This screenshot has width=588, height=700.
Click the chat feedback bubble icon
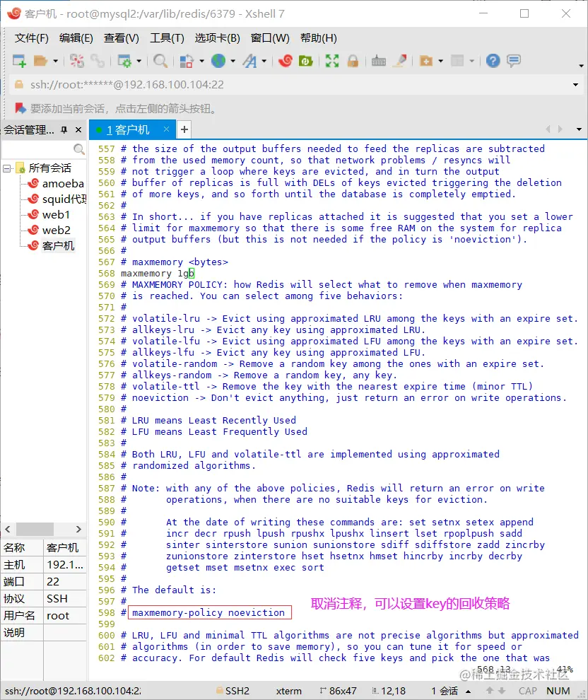[514, 61]
